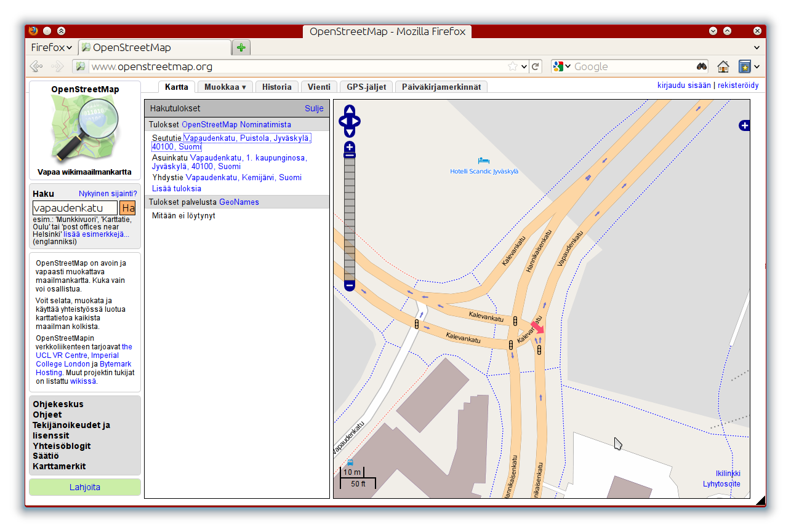Close search results with the Sulje link
This screenshot has height=532, width=791.
(314, 108)
